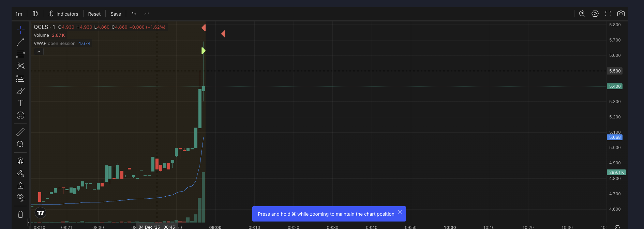644x229 pixels.
Task: Select the crosshair cursor tool
Action: click(x=20, y=30)
